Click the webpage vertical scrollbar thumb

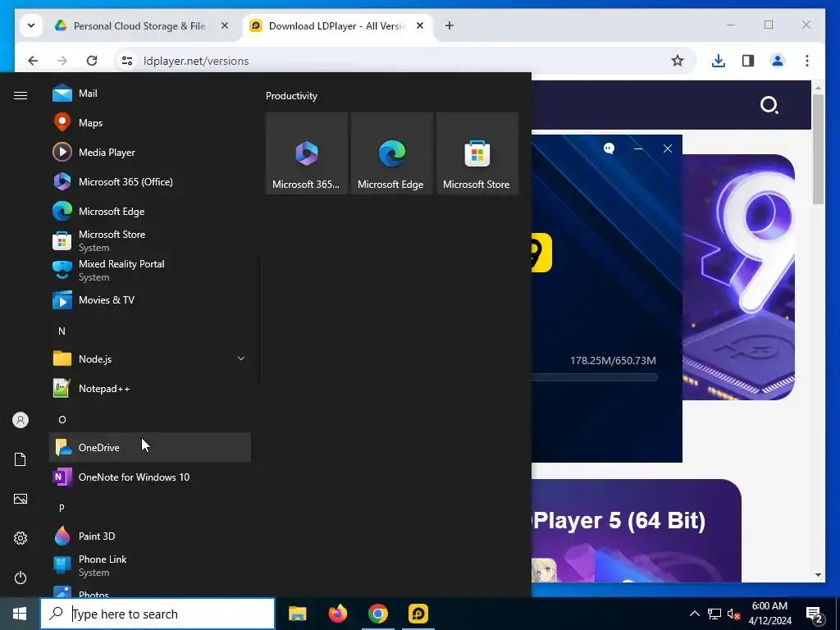818,148
